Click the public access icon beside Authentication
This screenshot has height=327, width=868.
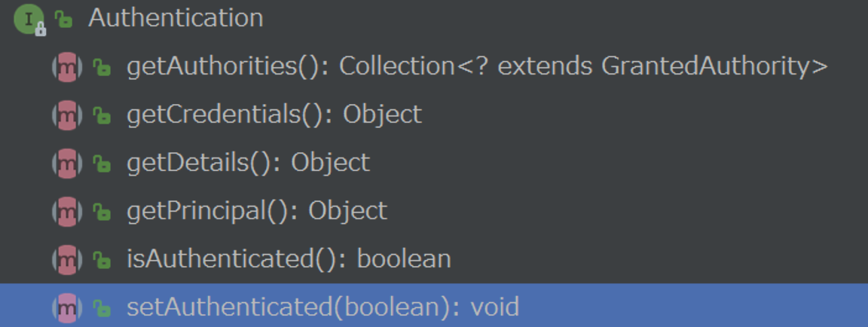[63, 20]
